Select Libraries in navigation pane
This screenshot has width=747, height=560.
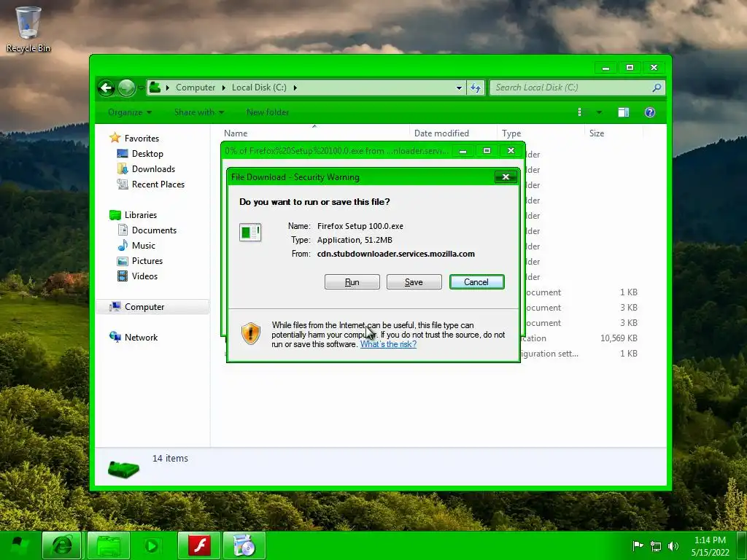[x=141, y=215]
